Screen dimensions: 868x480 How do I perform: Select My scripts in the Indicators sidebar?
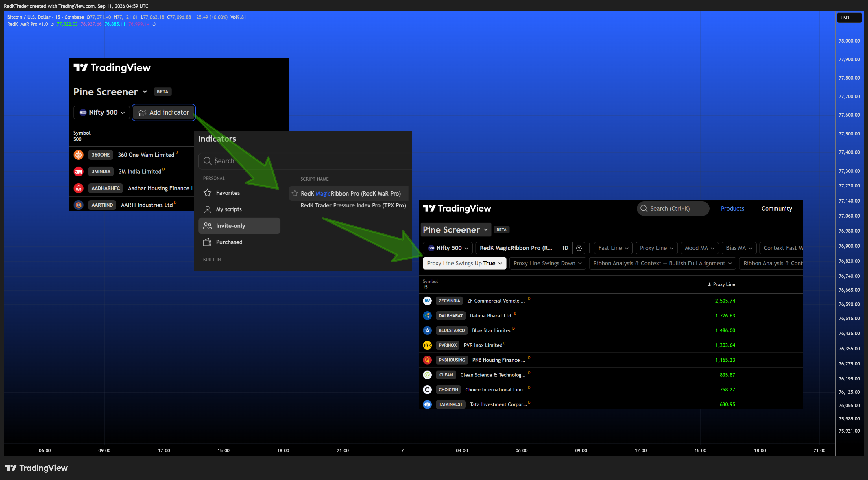pos(239,209)
